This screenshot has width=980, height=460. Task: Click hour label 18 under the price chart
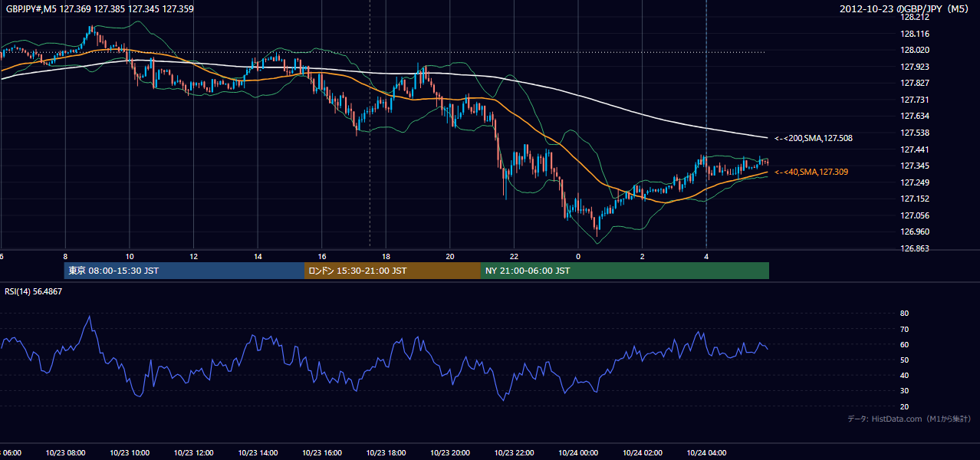pos(386,257)
